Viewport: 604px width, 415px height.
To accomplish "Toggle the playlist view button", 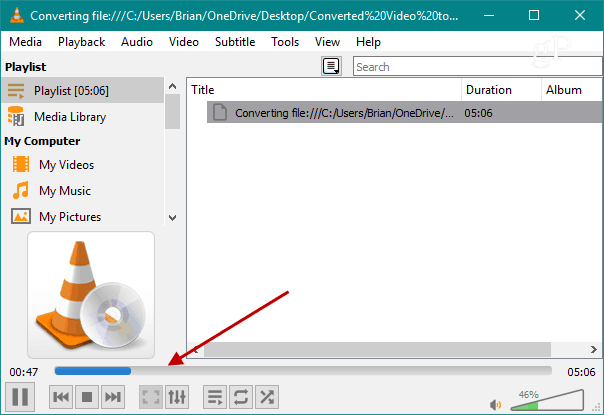I will click(215, 397).
